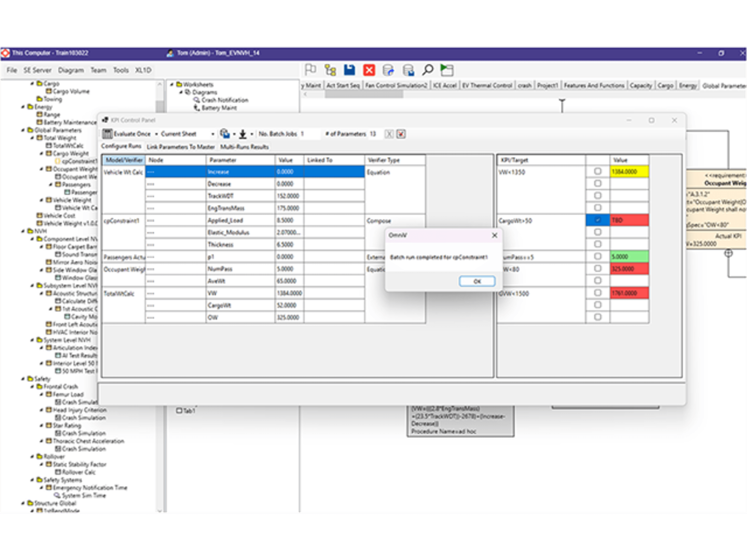Collapse the Rollover folder in tree

tap(32, 456)
